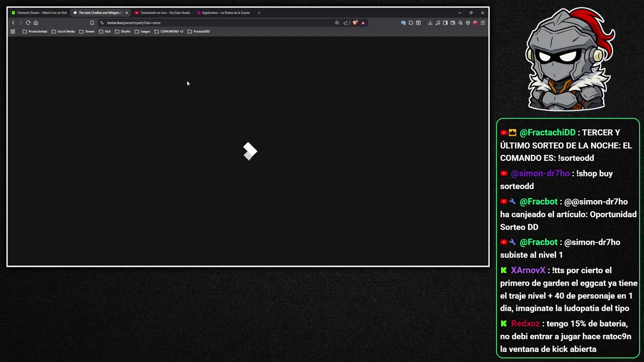
Task: Open the Stream bookmarks folder
Action: click(x=87, y=31)
